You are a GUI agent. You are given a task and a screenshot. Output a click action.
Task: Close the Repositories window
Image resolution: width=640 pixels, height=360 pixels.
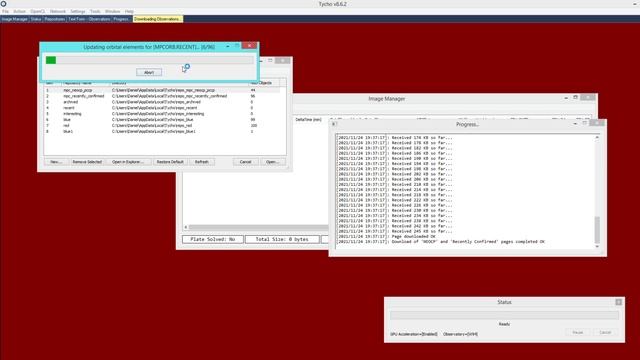coord(282,61)
